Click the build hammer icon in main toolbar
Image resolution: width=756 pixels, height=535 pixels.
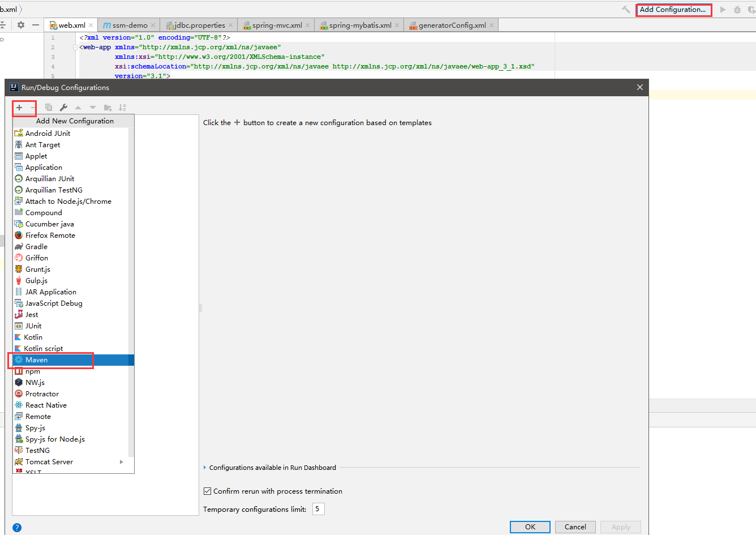(x=626, y=10)
